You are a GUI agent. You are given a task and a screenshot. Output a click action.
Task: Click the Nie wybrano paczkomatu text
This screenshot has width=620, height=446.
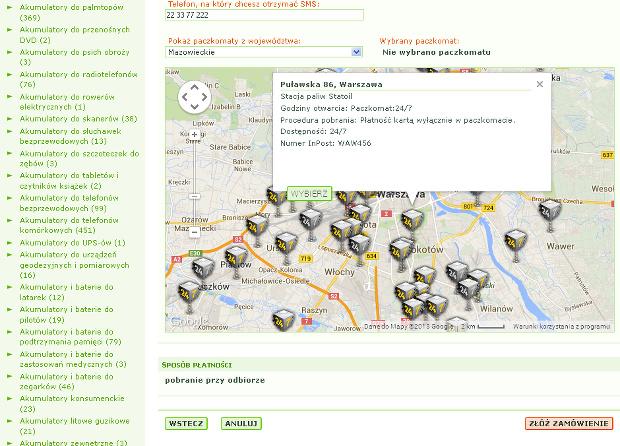pyautogui.click(x=437, y=52)
